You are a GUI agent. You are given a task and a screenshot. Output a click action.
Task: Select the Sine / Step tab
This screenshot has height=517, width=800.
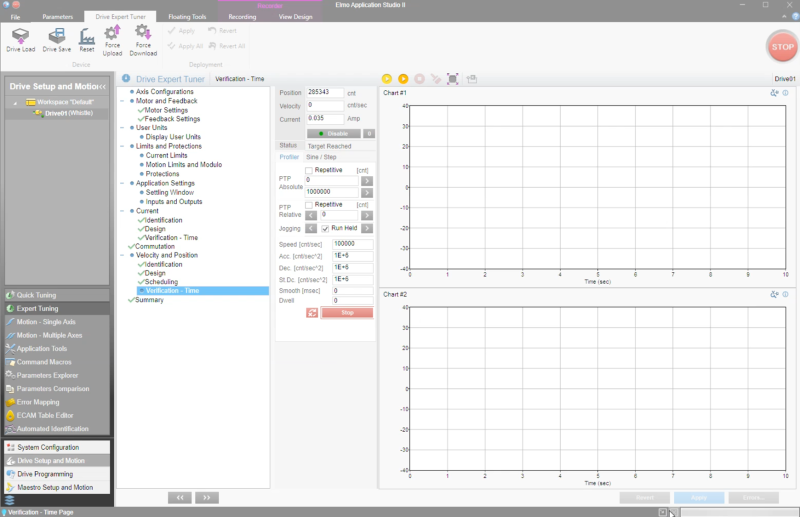click(x=321, y=157)
